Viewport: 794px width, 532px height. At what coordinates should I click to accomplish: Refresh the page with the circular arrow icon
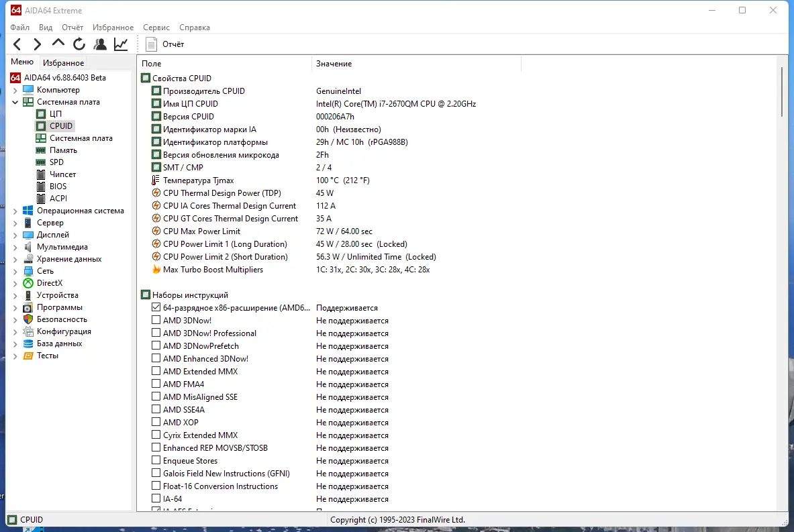[x=79, y=44]
